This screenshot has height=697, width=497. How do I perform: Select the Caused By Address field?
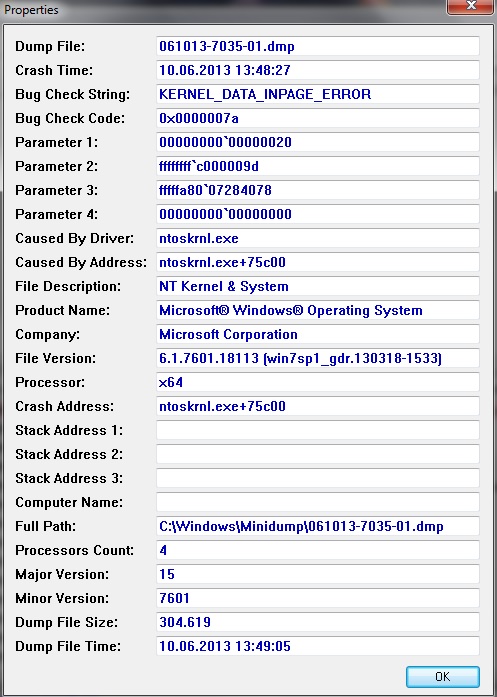[318, 262]
